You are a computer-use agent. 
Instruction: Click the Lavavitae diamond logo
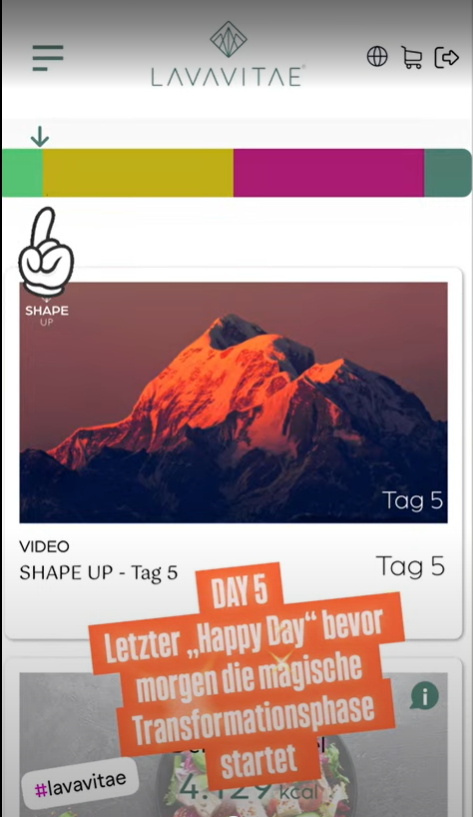pos(228,40)
